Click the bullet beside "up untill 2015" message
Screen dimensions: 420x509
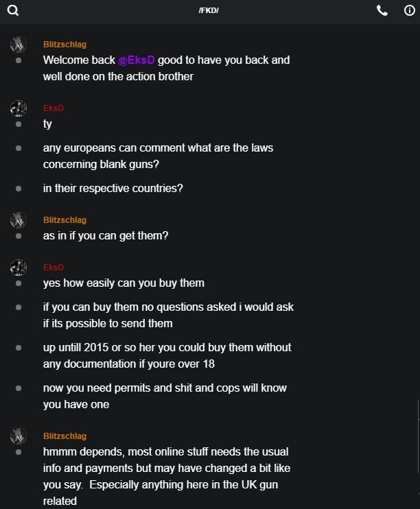(x=19, y=348)
